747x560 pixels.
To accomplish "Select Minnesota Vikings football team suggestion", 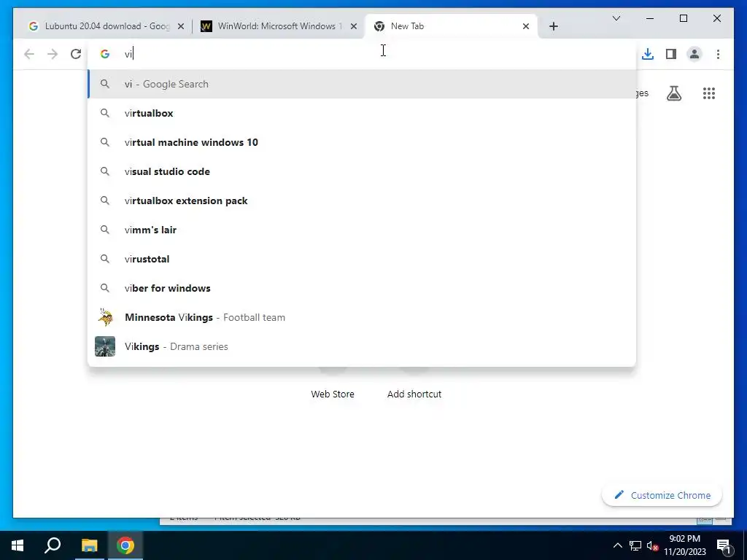I will [x=362, y=317].
